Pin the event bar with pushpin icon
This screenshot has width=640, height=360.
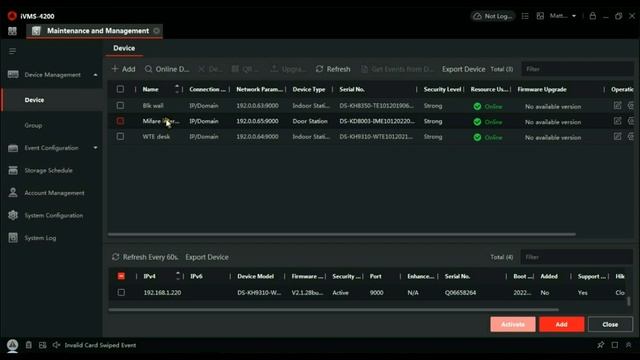[x=600, y=345]
